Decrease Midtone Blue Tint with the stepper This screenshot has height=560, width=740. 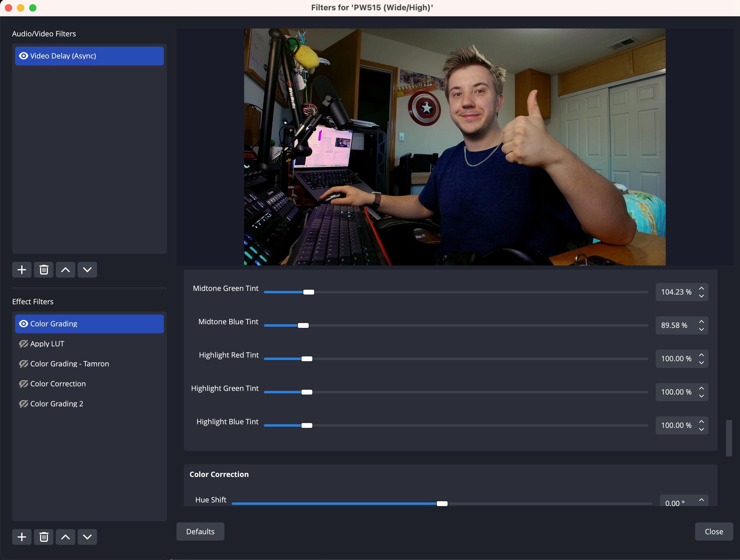(701, 329)
